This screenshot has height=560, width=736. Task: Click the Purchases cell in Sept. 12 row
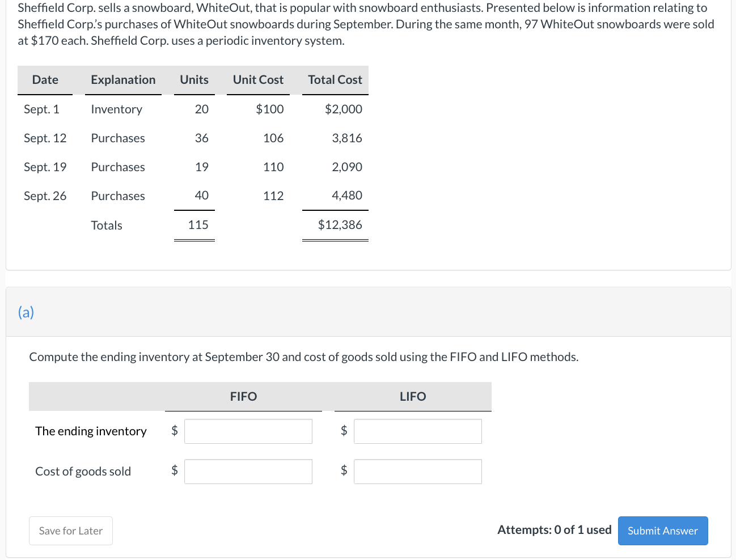(x=118, y=138)
